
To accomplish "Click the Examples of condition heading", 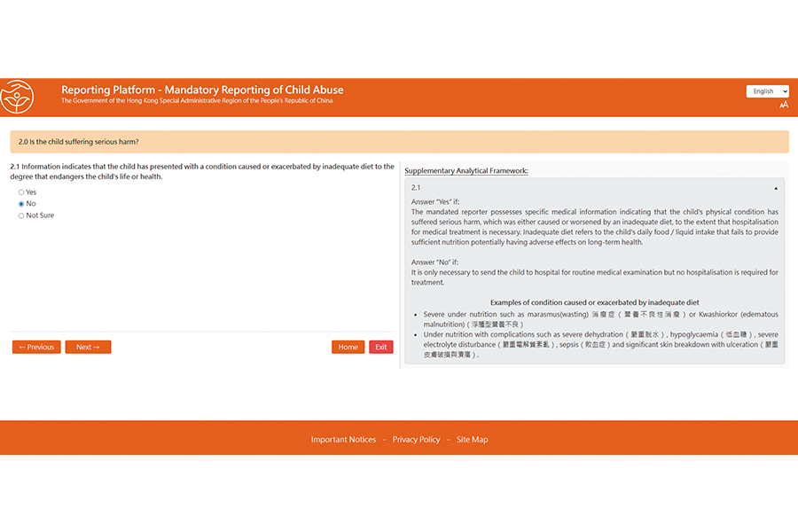I will coord(594,302).
